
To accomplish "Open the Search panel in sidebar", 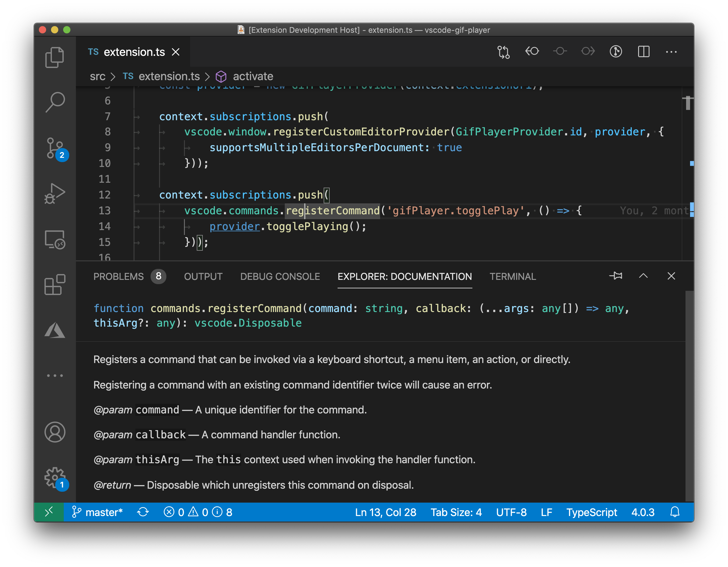I will coord(55,100).
